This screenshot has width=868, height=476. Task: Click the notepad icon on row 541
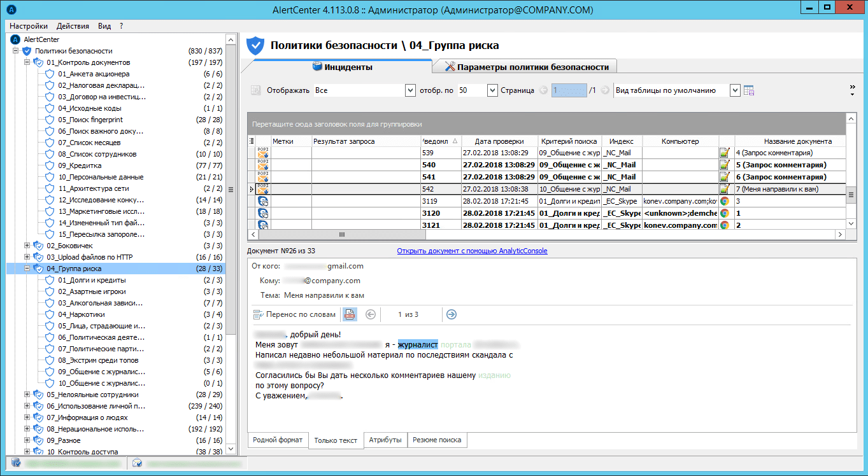725,177
